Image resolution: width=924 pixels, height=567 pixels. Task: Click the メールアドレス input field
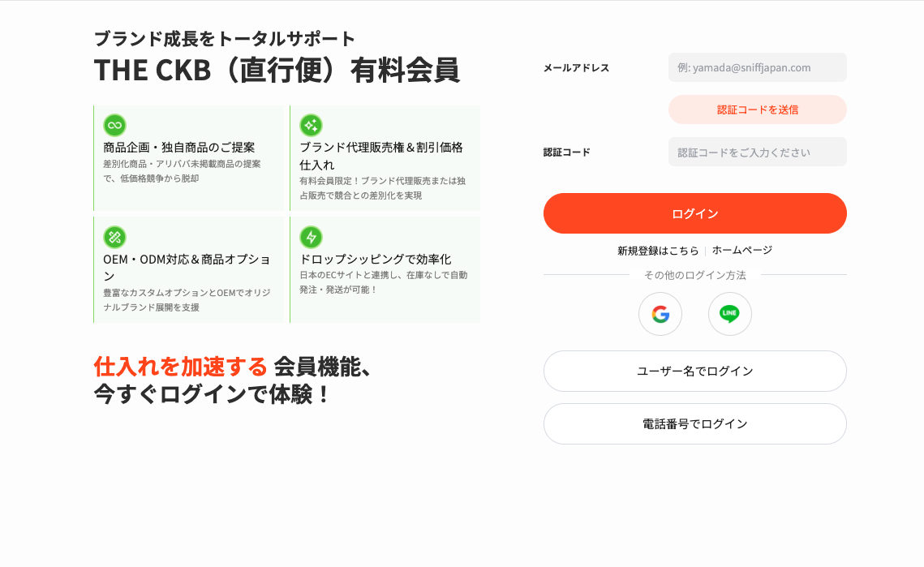coord(757,68)
